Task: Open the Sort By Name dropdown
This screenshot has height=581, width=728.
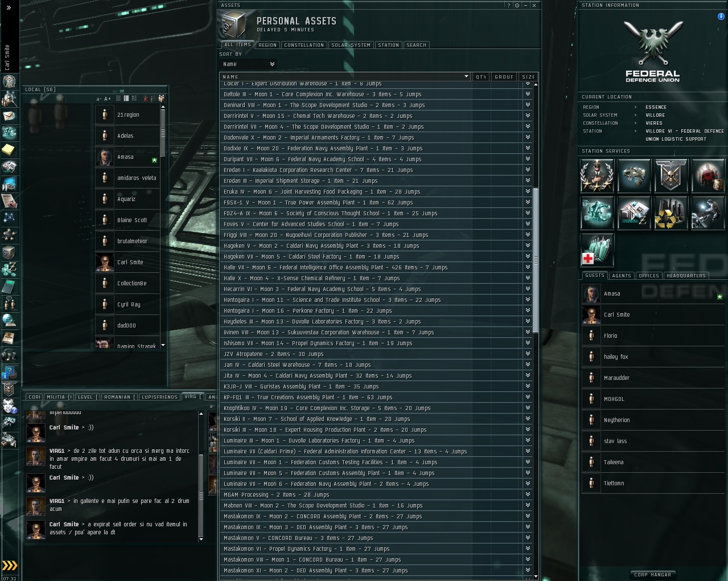Action: (x=249, y=64)
